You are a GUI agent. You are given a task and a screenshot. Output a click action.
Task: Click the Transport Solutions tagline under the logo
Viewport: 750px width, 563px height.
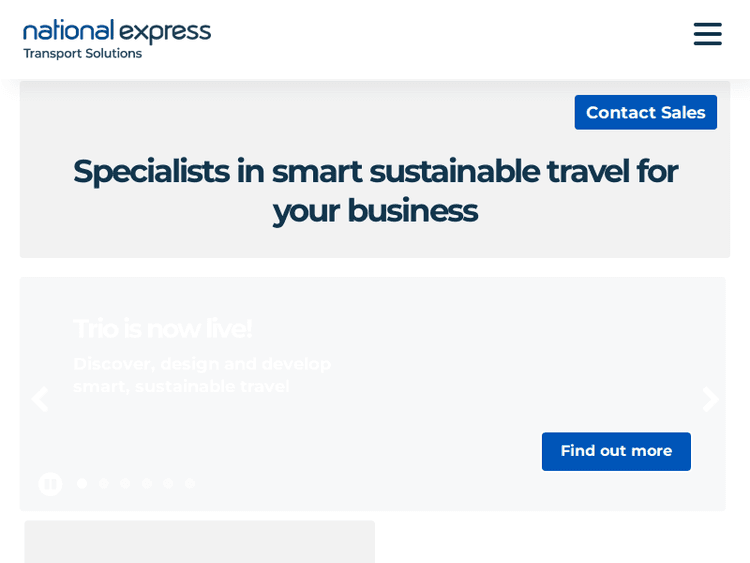click(82, 54)
